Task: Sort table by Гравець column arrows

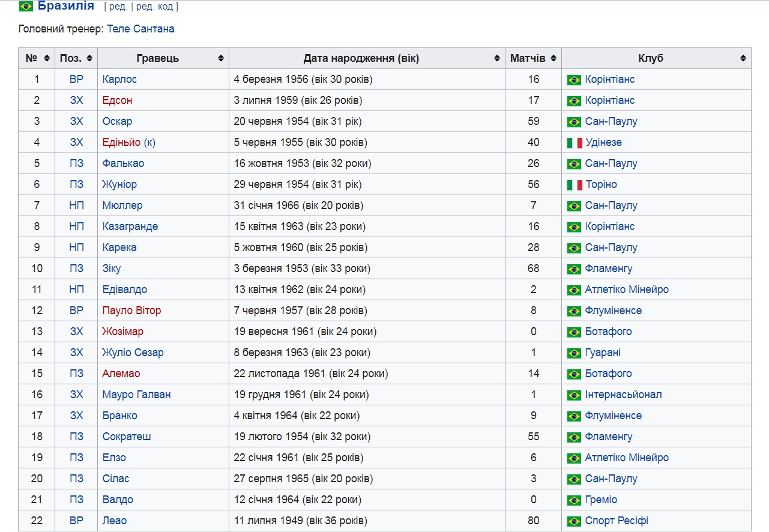Action: tap(221, 58)
